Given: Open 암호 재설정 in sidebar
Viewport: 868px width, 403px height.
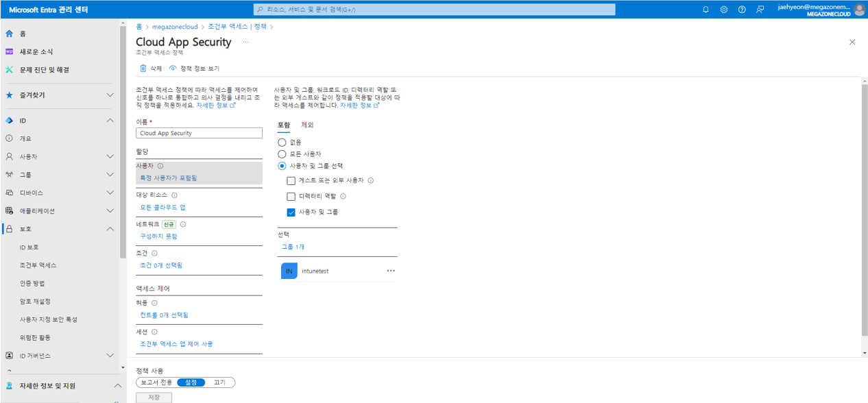Looking at the screenshot, I should pyautogui.click(x=35, y=302).
